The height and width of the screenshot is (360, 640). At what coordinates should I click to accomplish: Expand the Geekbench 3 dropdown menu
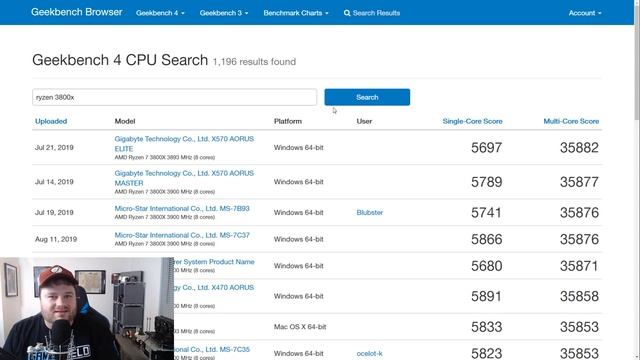[x=224, y=13]
